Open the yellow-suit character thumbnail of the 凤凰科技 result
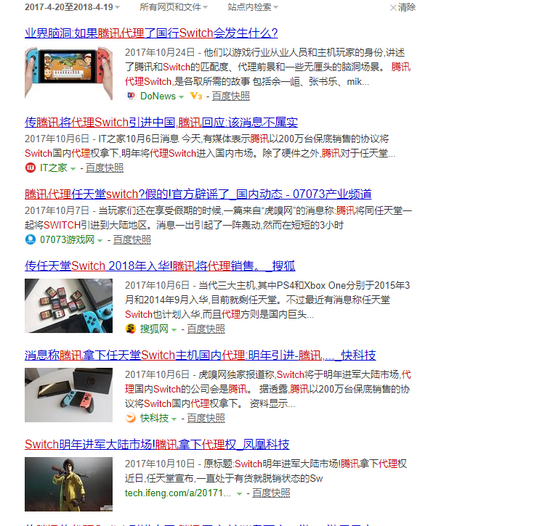Screen dimensions: 550x526 point(69,484)
